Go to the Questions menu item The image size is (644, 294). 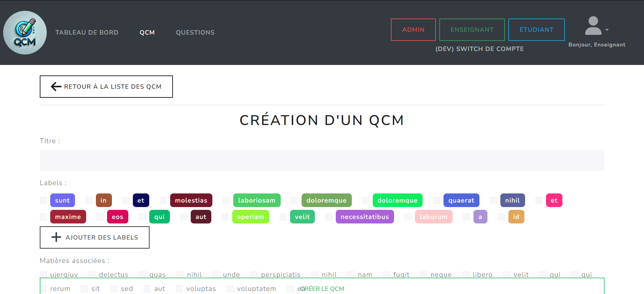point(195,32)
